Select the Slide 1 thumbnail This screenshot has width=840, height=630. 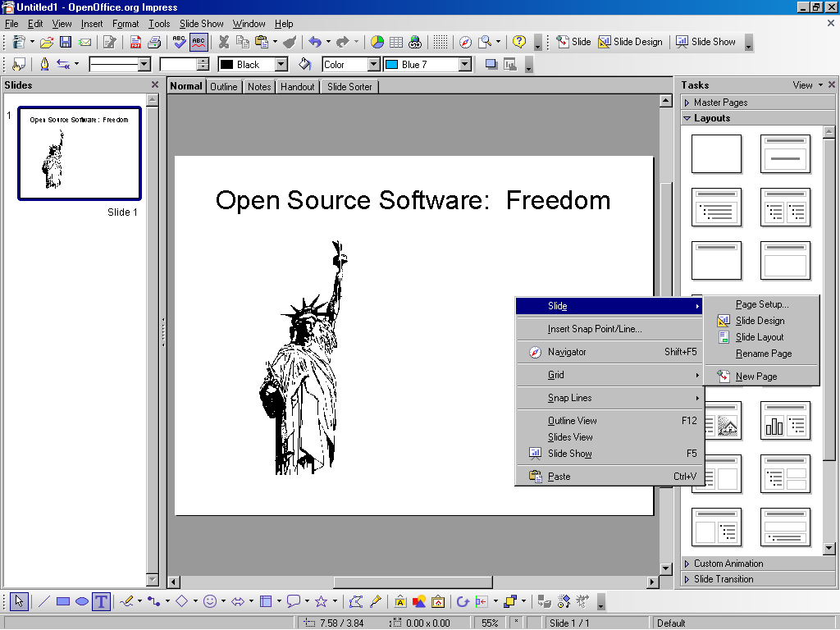[80, 153]
